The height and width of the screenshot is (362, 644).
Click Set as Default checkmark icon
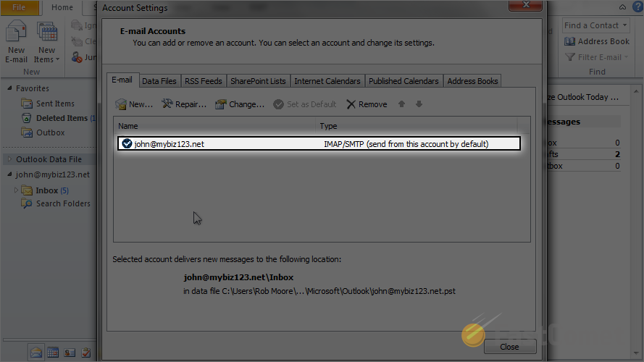(x=278, y=104)
